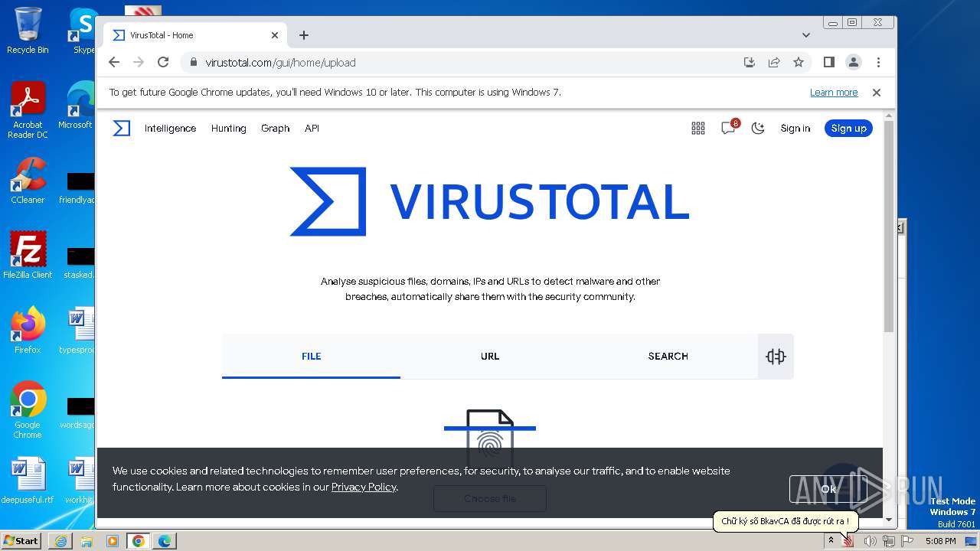Click the Sign in link

[795, 129]
